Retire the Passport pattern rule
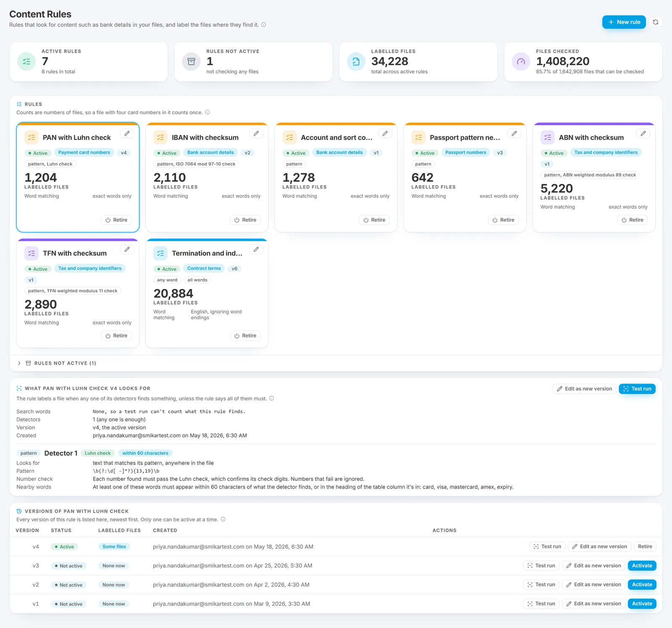Viewport: 672px width, 628px height. (503, 220)
